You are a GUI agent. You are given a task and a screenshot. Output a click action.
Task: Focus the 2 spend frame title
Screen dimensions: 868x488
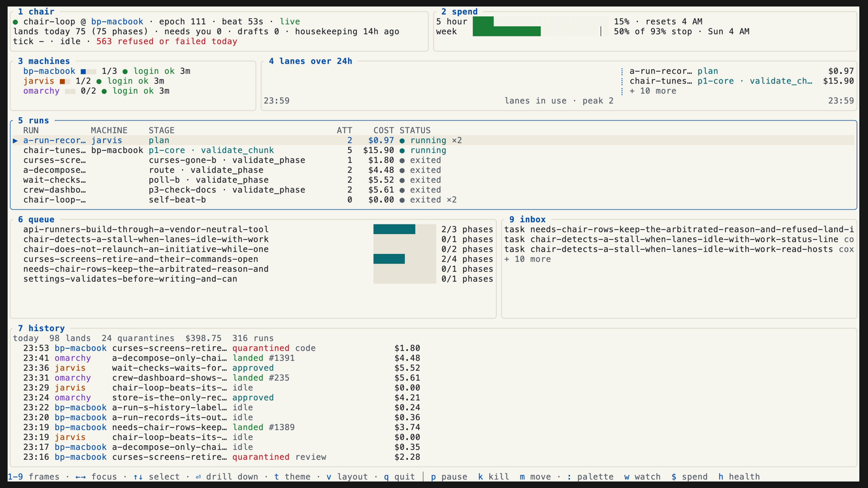459,11
